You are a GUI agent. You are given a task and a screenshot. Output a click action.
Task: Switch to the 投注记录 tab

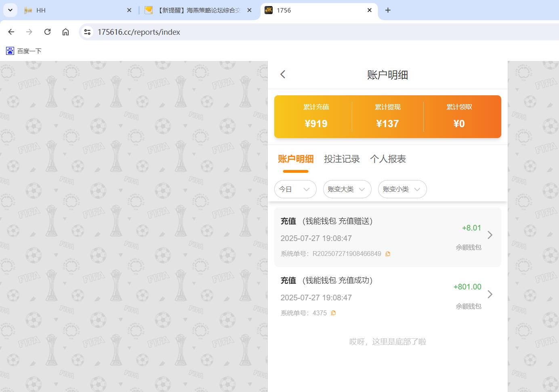click(x=342, y=159)
